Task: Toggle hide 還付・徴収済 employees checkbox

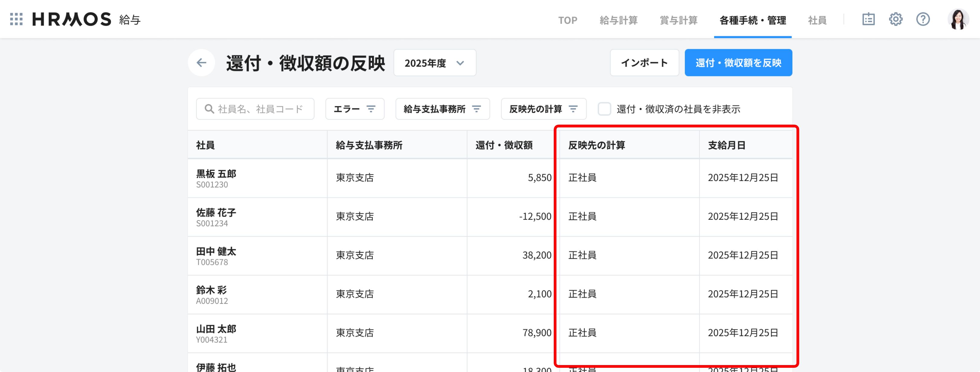Action: [604, 109]
